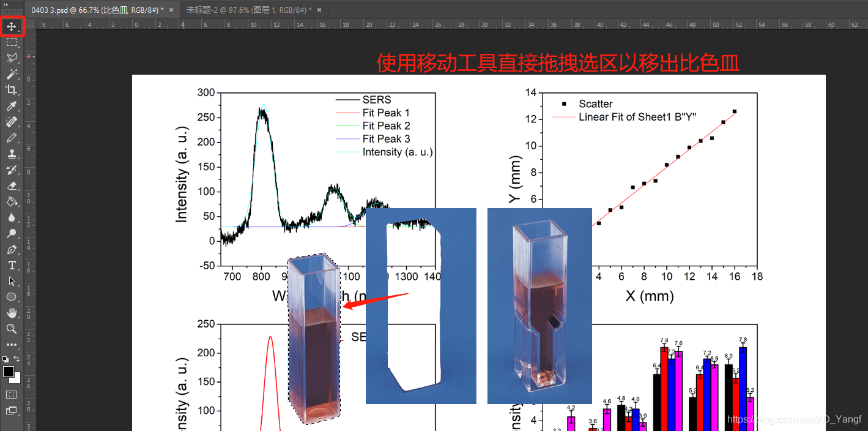The image size is (868, 431).
Task: Open the Edit Toolbar three-dots menu
Action: tap(12, 345)
